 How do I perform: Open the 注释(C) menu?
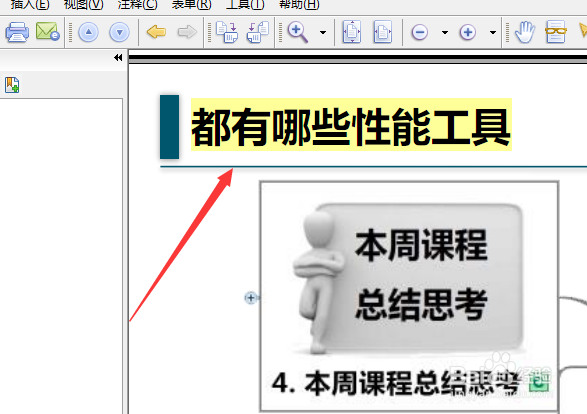tap(137, 4)
